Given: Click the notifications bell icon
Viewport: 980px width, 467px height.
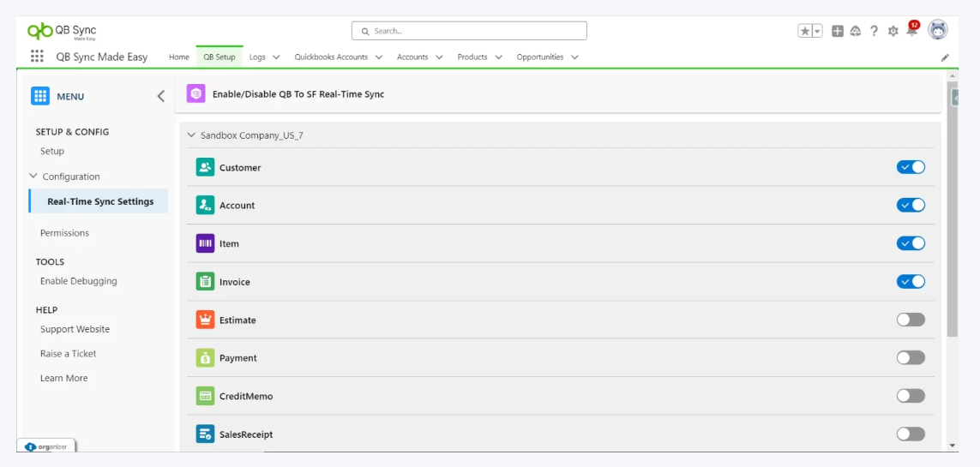Looking at the screenshot, I should (x=911, y=31).
